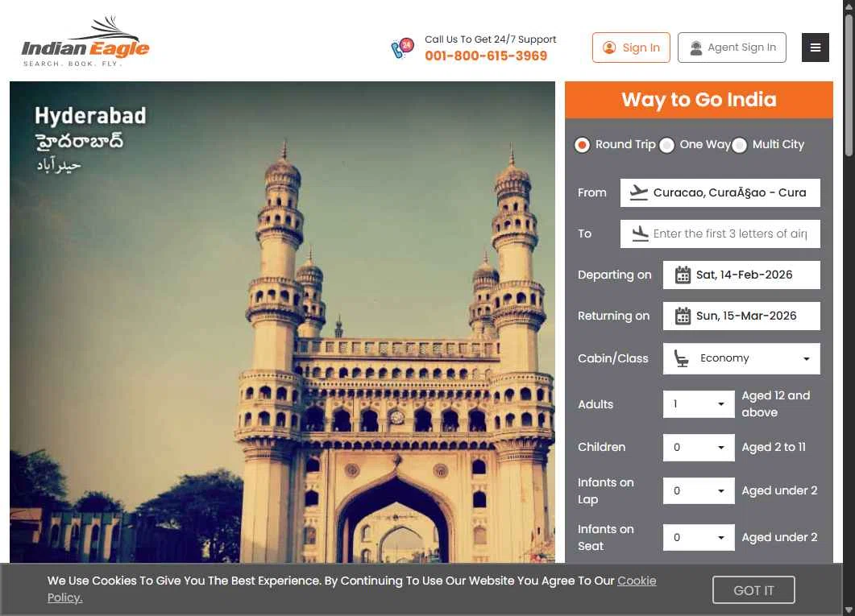Click the Hyderabad Charminar banner image
The width and height of the screenshot is (855, 616).
(283, 322)
